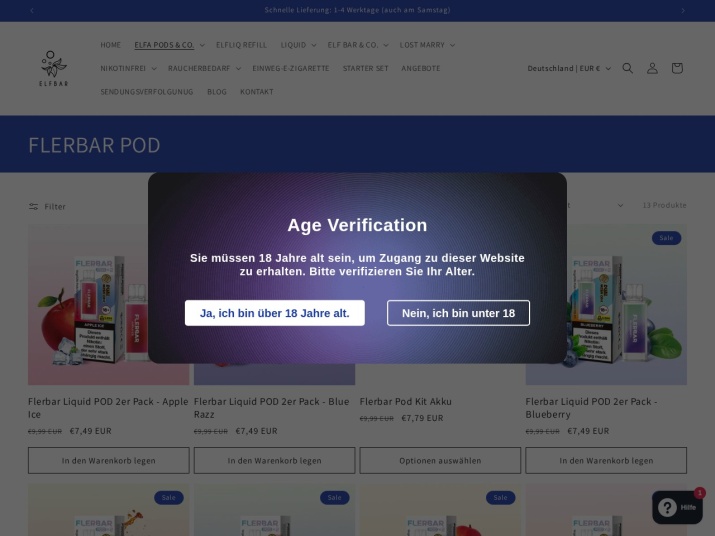Open the ELFLIQ REFILL menu item

tap(241, 45)
